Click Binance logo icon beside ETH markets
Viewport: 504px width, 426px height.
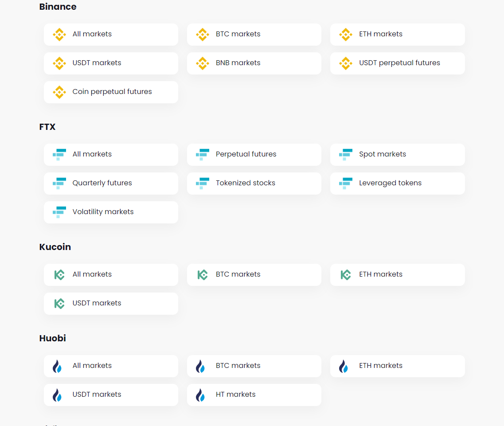tap(346, 35)
